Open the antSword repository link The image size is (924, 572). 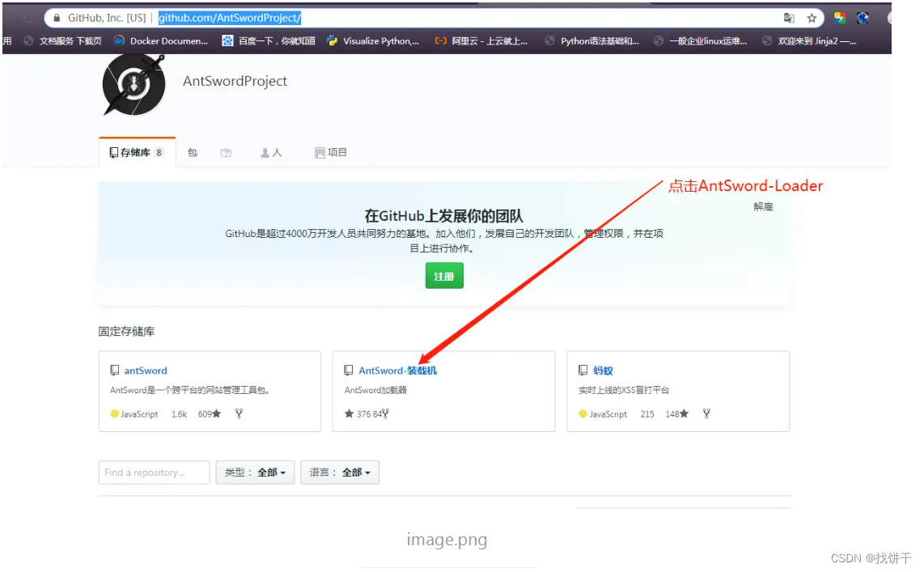coord(146,371)
